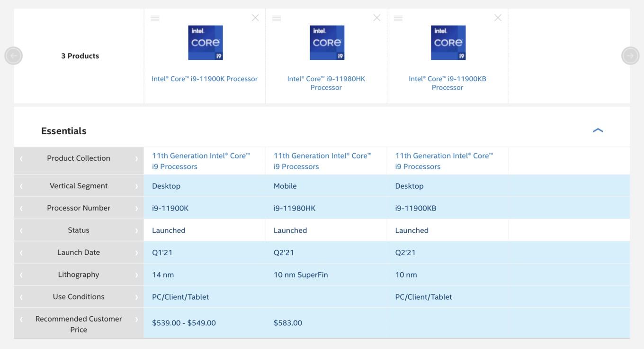
Task: Click right chevron on Launch Date row
Action: point(136,252)
